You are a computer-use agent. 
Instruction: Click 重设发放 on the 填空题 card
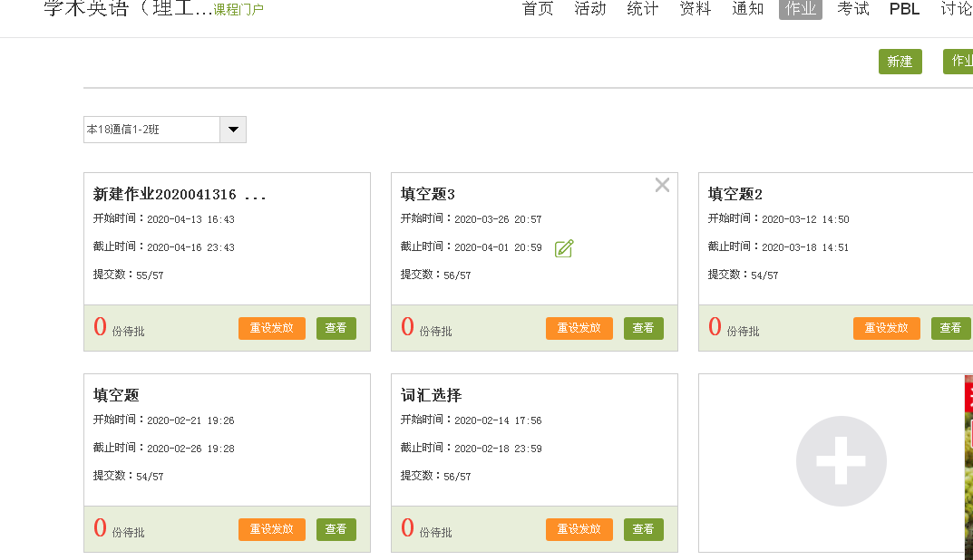(x=271, y=529)
